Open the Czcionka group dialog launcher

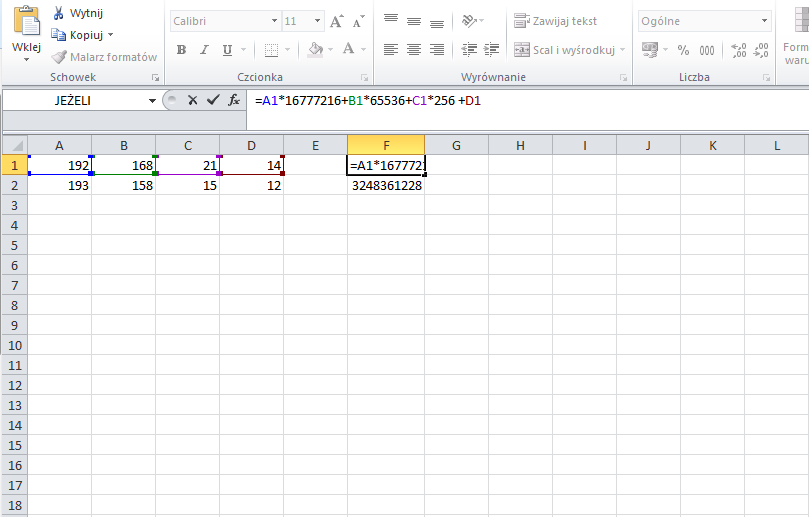tap(365, 78)
